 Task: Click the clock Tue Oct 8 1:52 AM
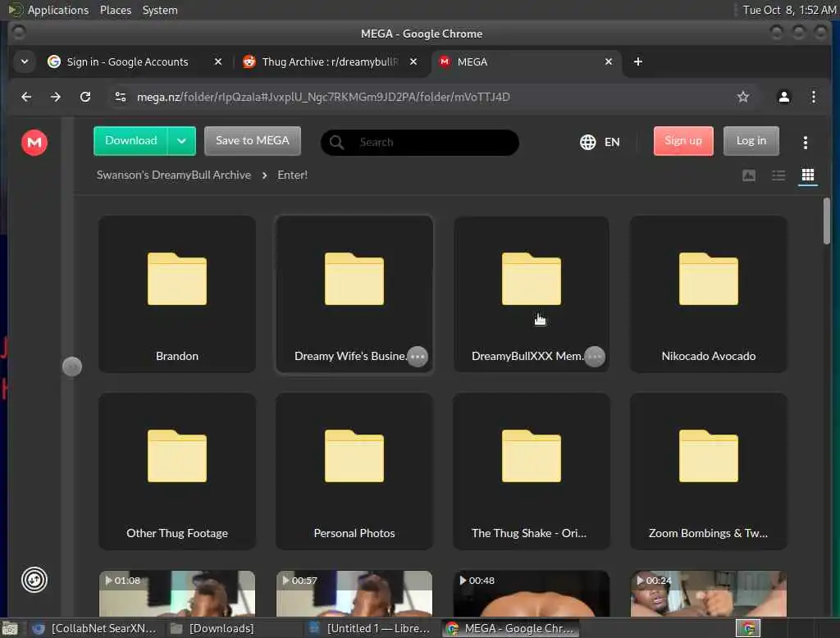(x=789, y=10)
